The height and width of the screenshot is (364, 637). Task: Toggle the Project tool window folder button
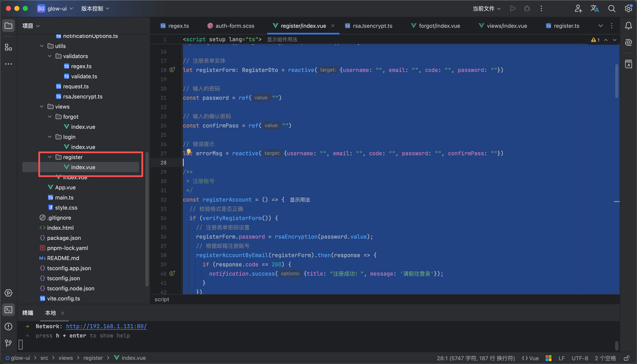tap(8, 26)
